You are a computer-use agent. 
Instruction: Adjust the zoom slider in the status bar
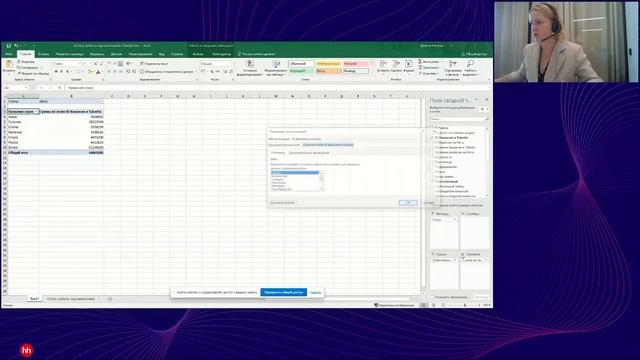coord(464,305)
